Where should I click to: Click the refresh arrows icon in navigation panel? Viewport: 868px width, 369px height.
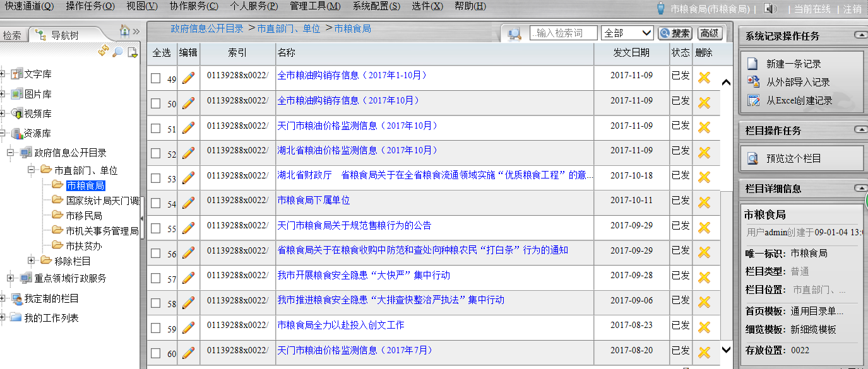(104, 52)
